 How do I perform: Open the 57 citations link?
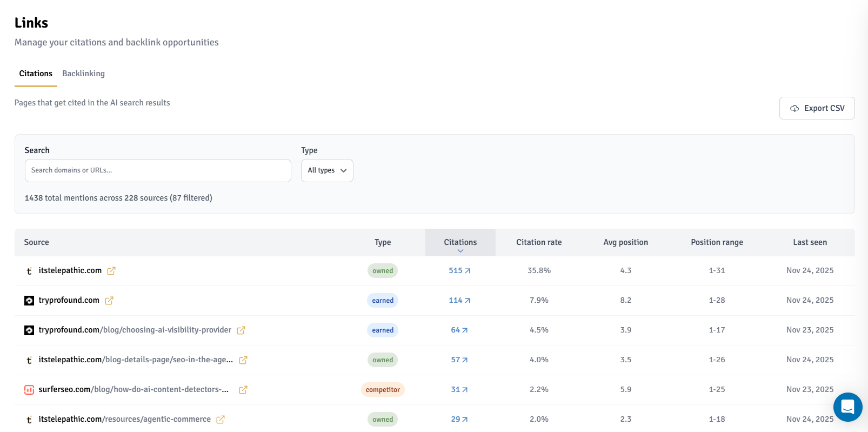point(459,360)
